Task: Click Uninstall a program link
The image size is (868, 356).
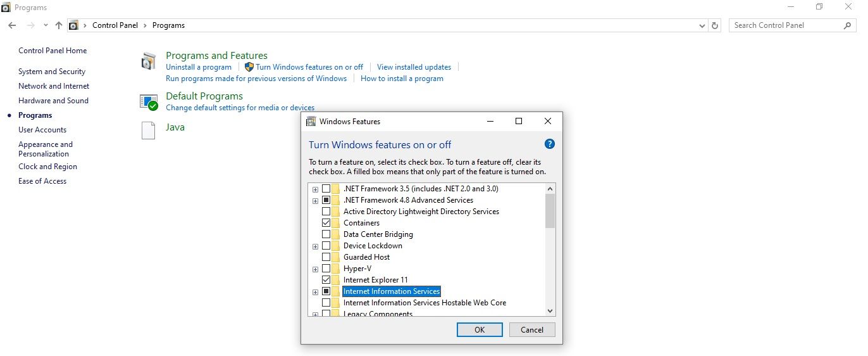Action: point(199,67)
